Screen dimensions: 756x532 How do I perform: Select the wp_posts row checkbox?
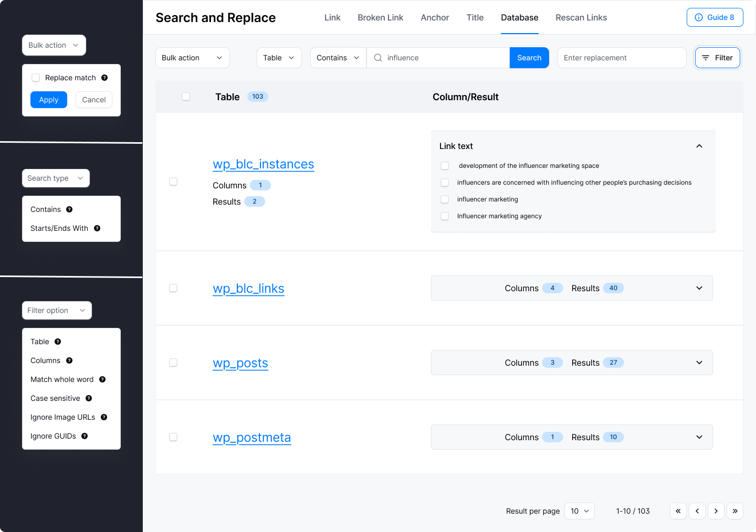point(173,363)
